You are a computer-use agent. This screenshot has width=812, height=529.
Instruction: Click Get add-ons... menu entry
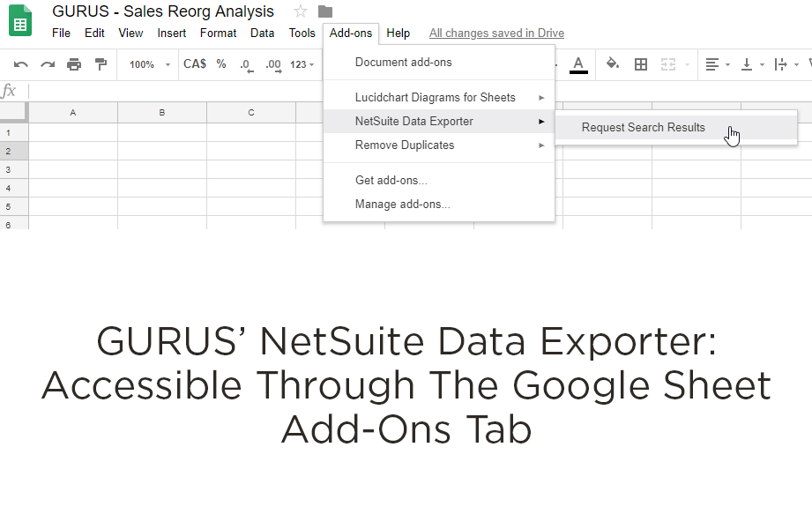click(391, 180)
